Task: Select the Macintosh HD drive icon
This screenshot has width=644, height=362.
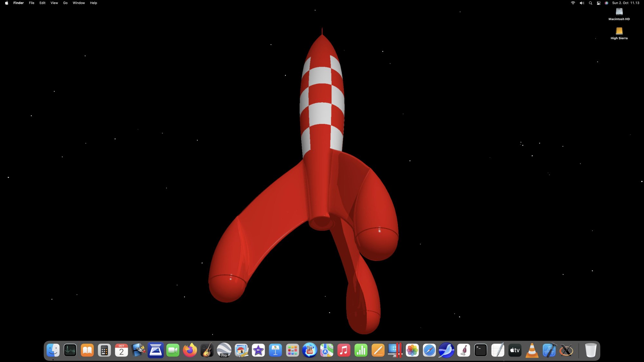Action: 619,12
